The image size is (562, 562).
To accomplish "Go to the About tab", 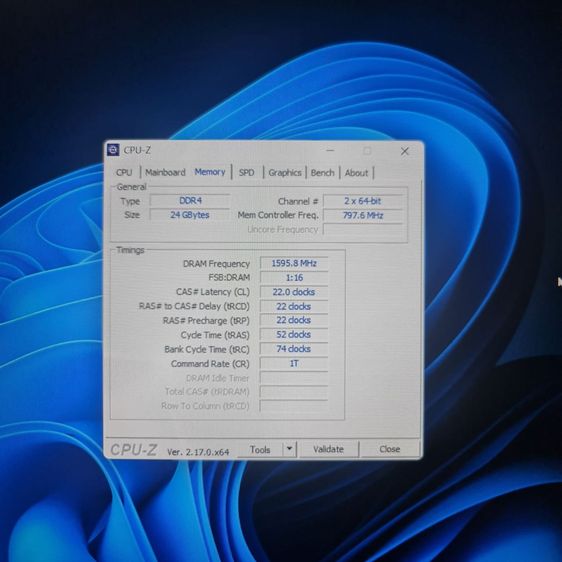I will (x=356, y=173).
